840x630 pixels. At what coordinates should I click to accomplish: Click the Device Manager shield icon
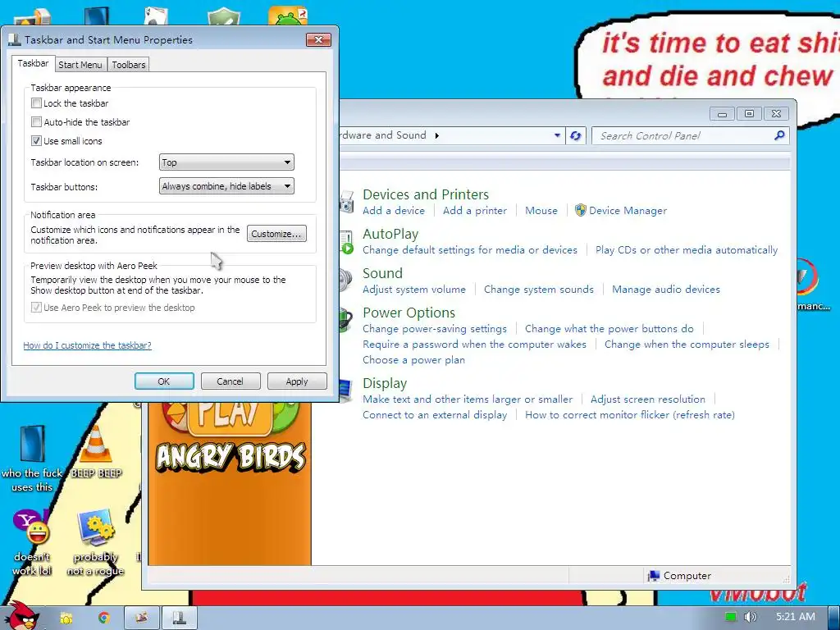pyautogui.click(x=580, y=210)
